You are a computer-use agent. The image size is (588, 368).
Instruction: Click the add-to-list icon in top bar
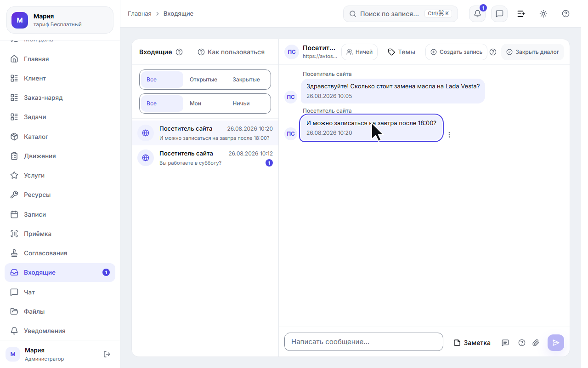521,14
